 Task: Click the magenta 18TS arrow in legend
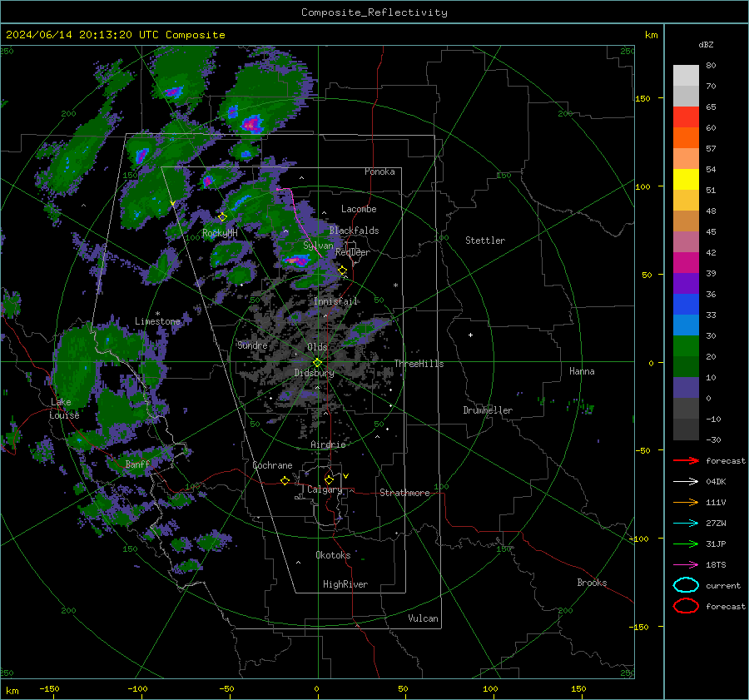[686, 565]
